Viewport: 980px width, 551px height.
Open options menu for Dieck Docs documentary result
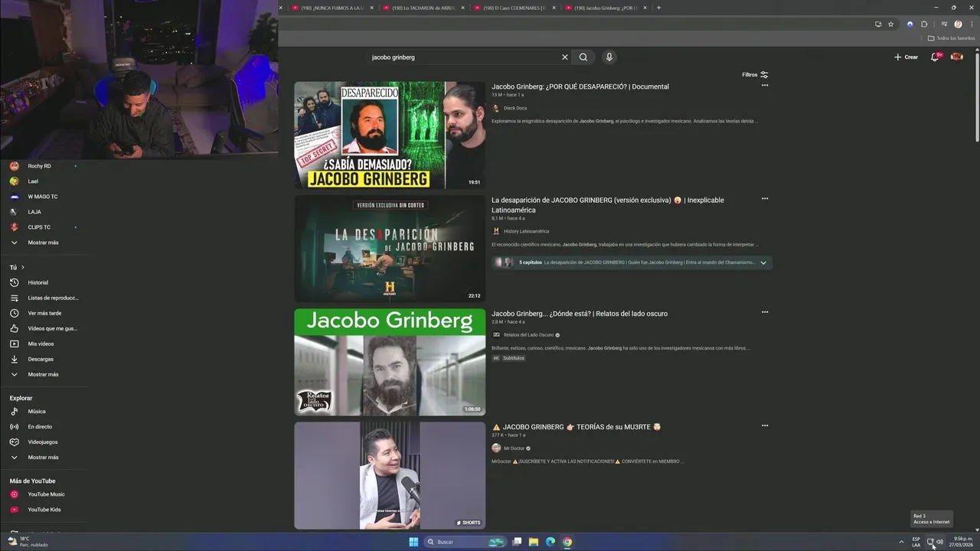765,86
